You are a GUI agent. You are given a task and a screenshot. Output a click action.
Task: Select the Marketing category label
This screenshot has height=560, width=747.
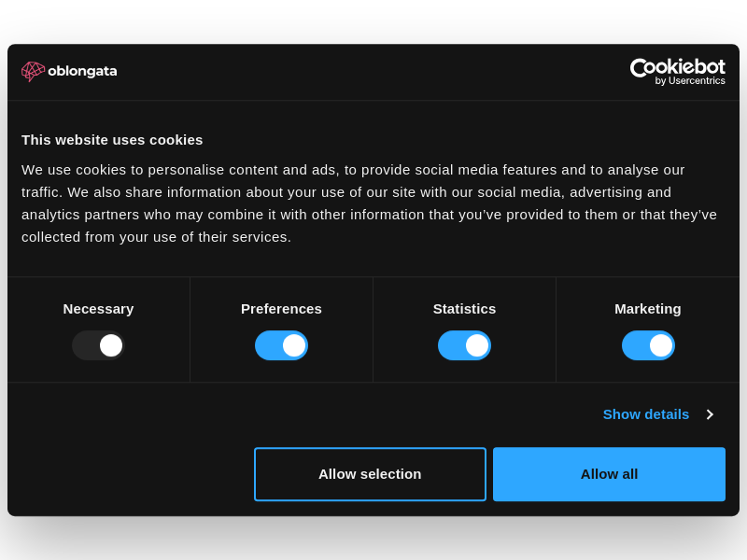(x=648, y=309)
